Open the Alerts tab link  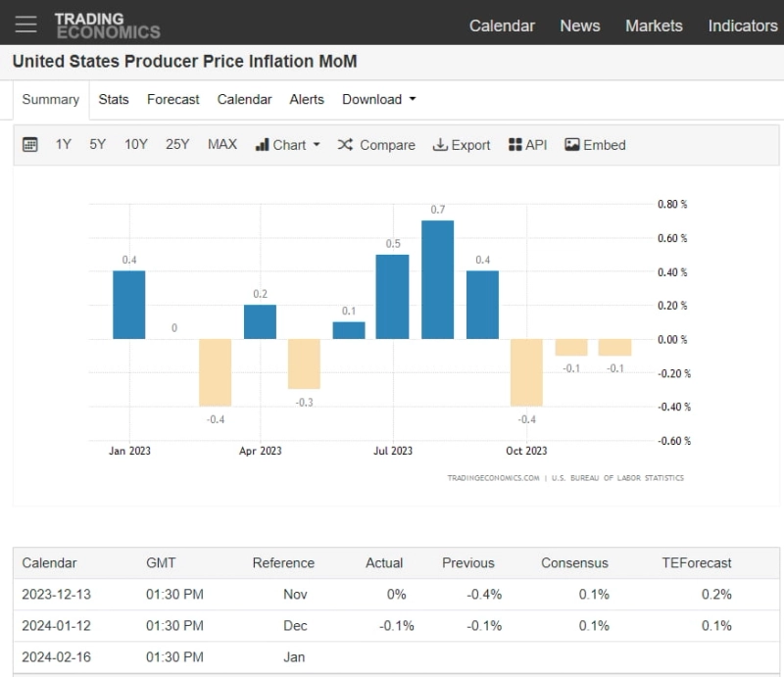pos(307,99)
